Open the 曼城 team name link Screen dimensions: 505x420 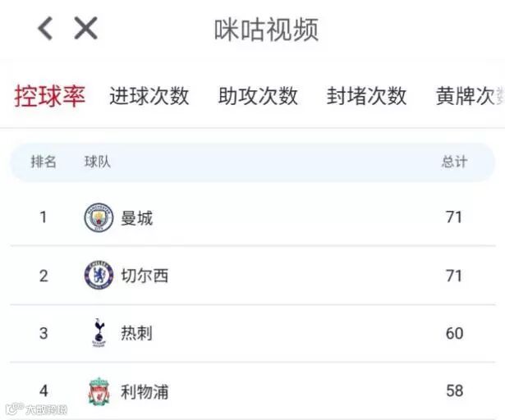pos(136,218)
